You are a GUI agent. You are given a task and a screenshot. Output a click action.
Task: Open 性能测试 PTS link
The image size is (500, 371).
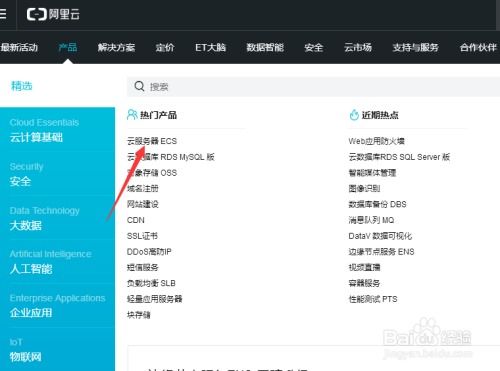[373, 299]
